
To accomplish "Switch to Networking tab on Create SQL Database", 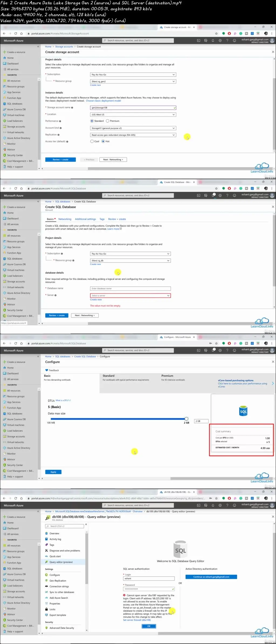I will coord(65,219).
